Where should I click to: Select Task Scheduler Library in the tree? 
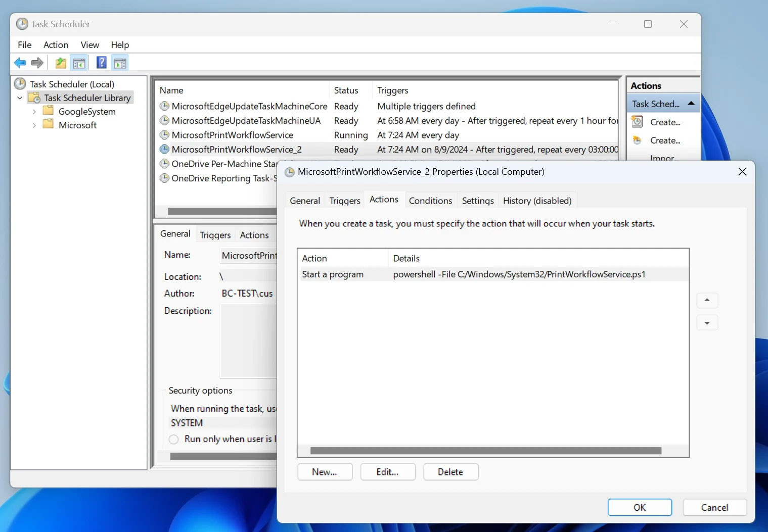87,98
